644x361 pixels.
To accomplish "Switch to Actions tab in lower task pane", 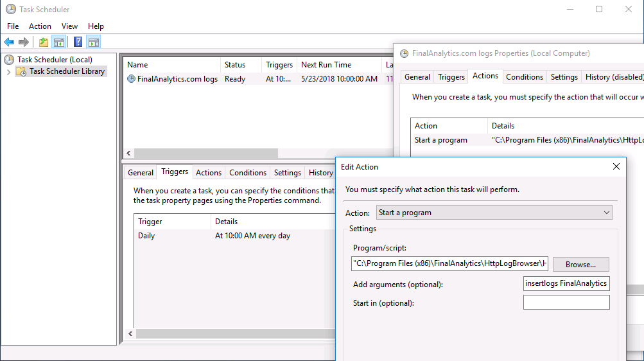I will tap(209, 173).
